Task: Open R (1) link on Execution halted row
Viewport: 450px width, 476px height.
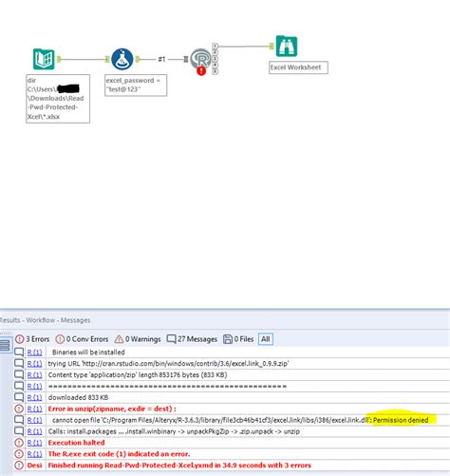Action: (34, 443)
